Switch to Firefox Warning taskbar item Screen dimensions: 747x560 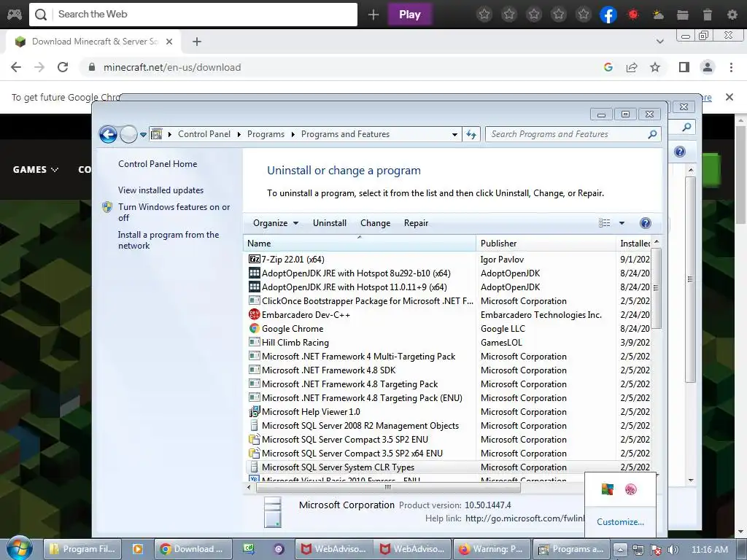[x=491, y=549]
